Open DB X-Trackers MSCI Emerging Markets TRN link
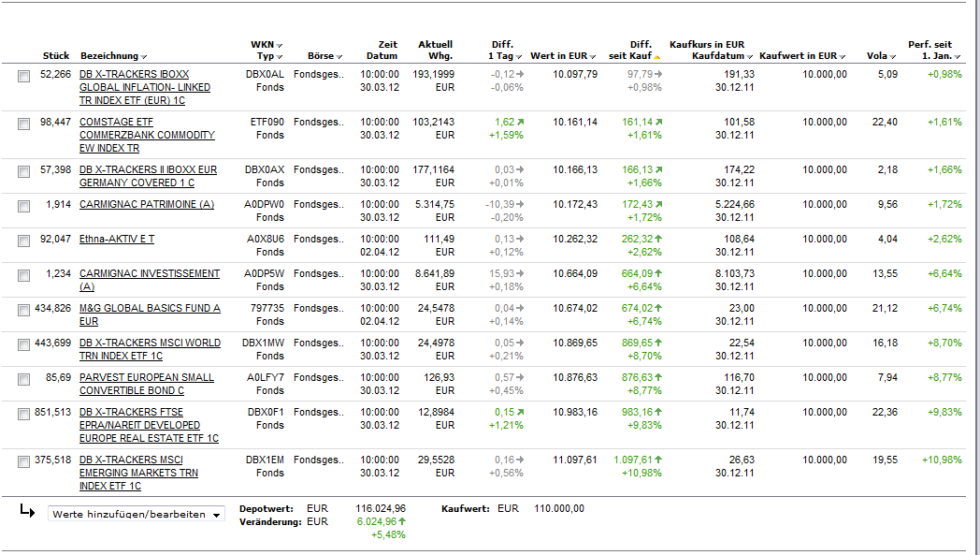The height and width of the screenshot is (555, 980). 138,473
